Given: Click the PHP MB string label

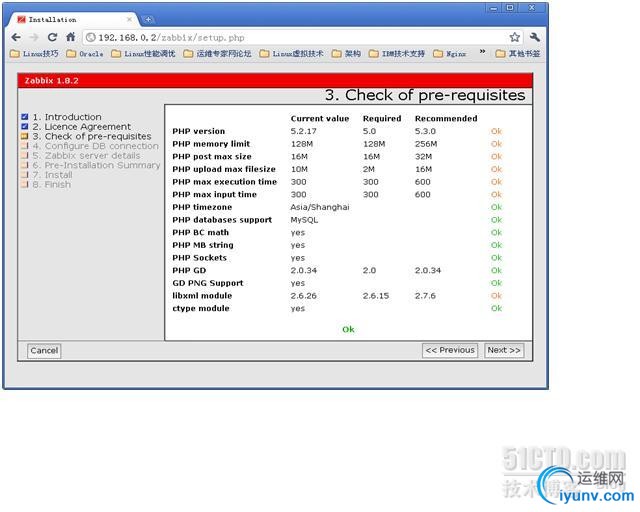Looking at the screenshot, I should click(x=203, y=245).
